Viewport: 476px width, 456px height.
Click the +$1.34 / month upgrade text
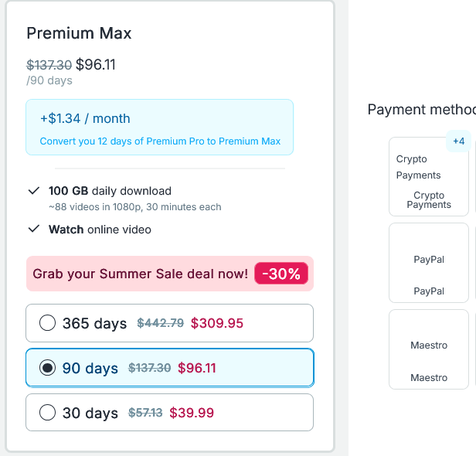point(85,118)
